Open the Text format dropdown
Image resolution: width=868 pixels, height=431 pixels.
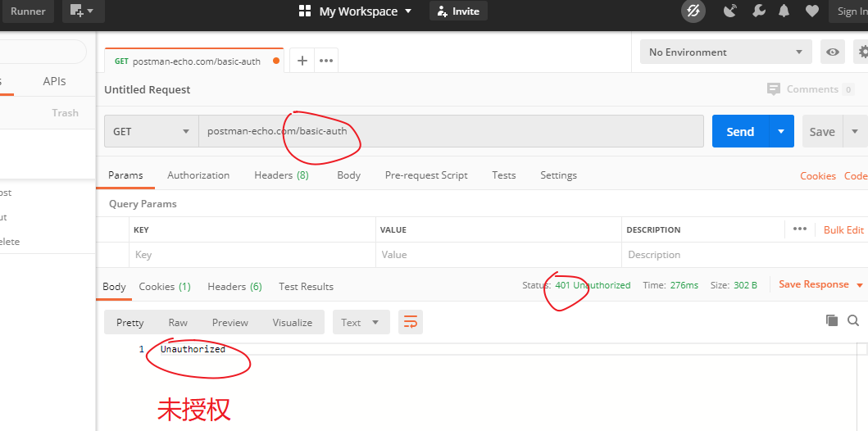[x=361, y=322]
